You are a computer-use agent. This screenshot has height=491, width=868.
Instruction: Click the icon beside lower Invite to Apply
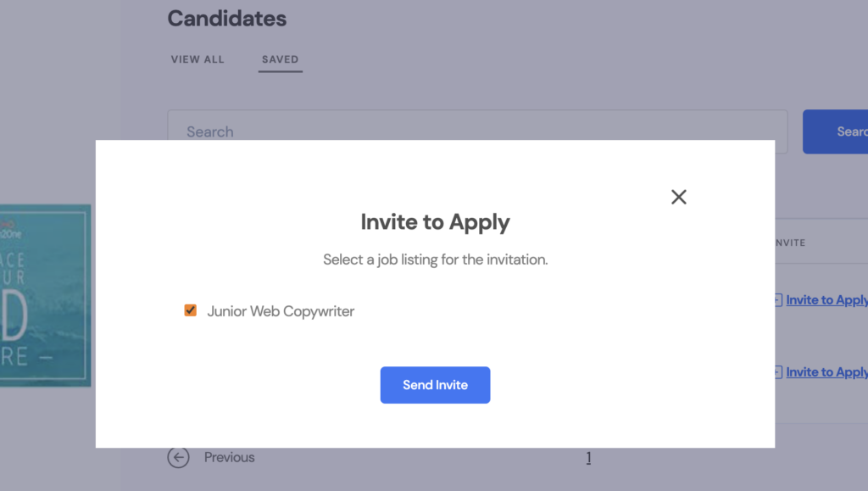(x=778, y=372)
